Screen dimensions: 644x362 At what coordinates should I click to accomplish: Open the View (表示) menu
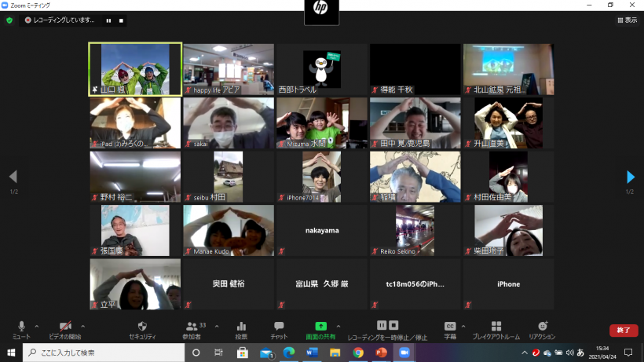click(x=627, y=20)
